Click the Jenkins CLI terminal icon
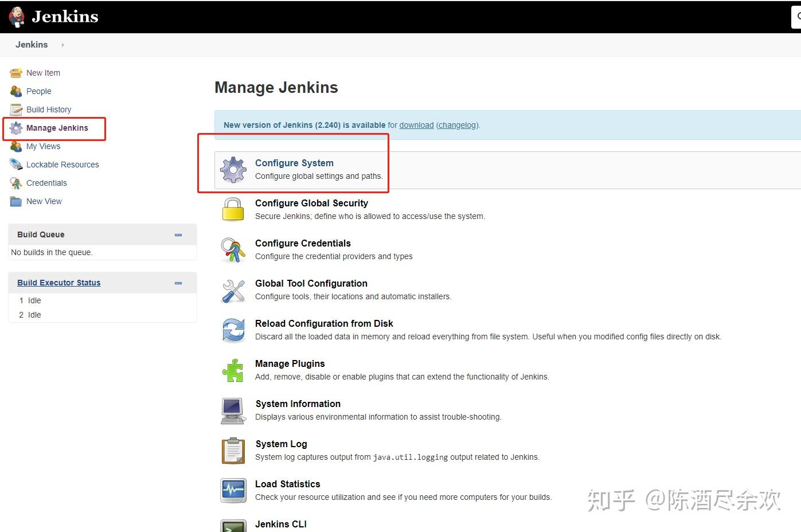This screenshot has width=801, height=532. point(233,526)
